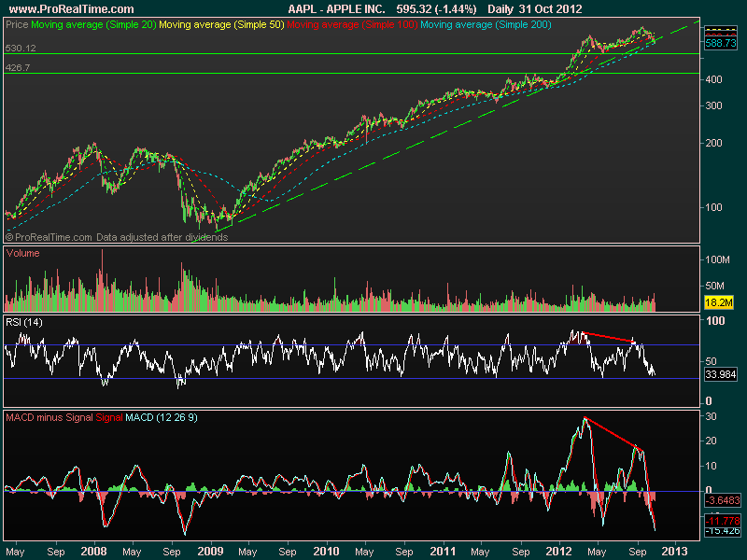Click the May label between 2010 and 2011
This screenshot has height=560, width=747.
364,552
